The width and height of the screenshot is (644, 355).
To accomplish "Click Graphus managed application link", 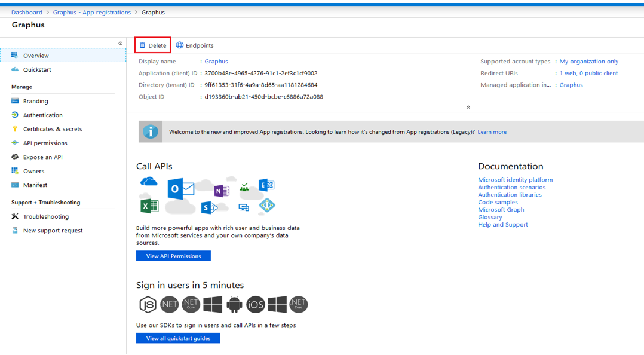I will [x=571, y=85].
